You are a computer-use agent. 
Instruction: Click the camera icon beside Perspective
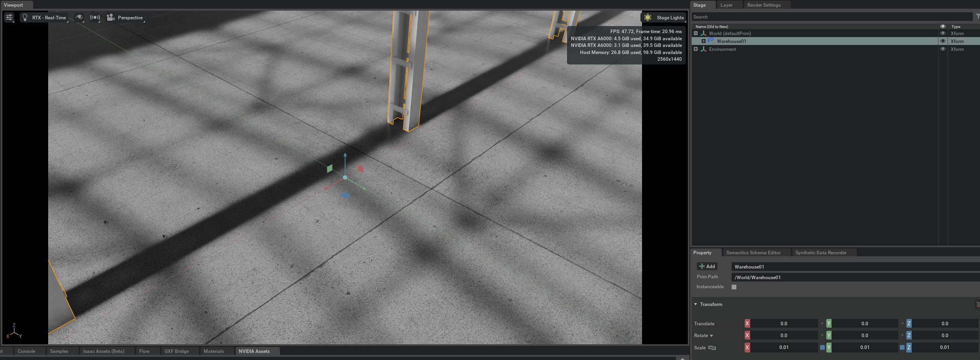click(111, 17)
